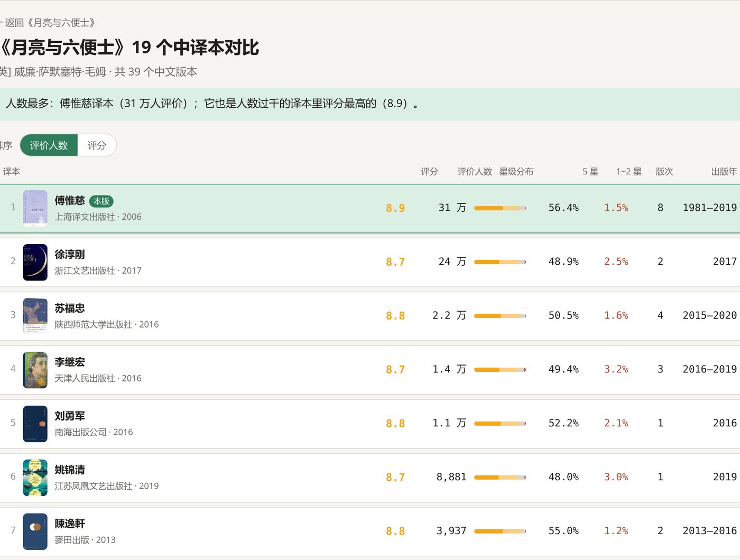Click 译本 column header
Screen dimensions: 740x560
point(12,172)
